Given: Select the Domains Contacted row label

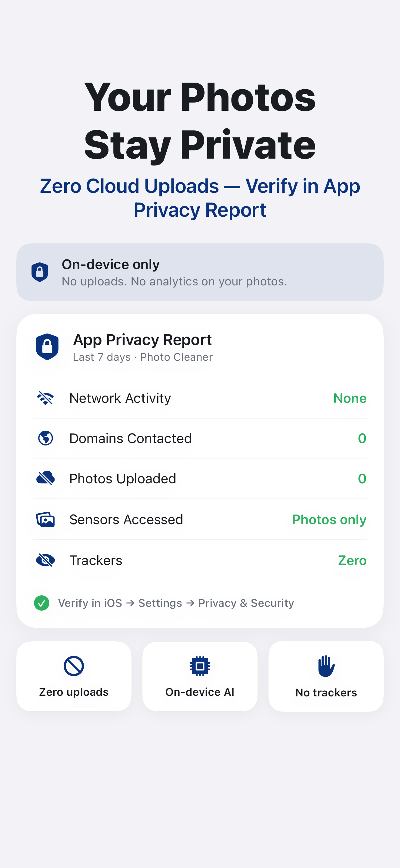Looking at the screenshot, I should [131, 438].
